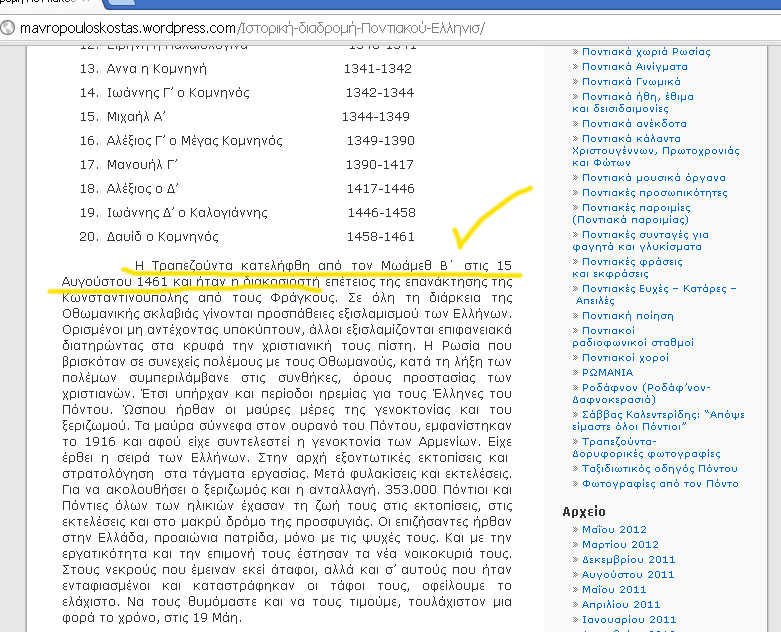Open the Ποντιακά χωριά Ρωσίας link
Screen dimensions: 781x632
tap(646, 51)
